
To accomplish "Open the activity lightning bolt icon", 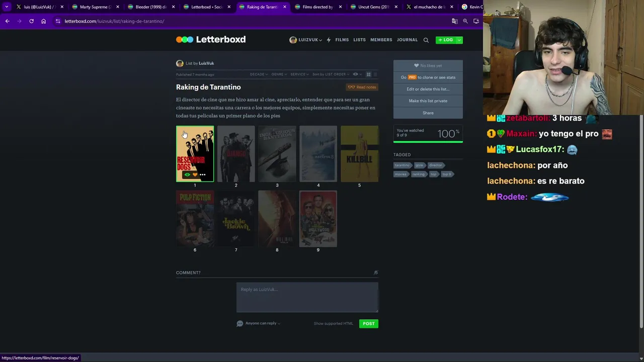I will [329, 40].
